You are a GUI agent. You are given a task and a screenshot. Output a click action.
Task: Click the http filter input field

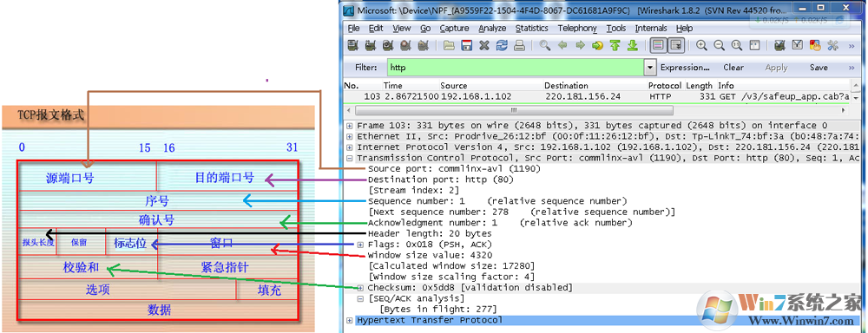point(516,68)
